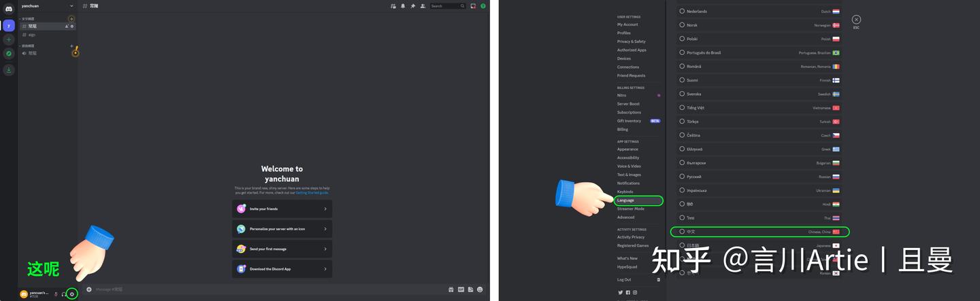The width and height of the screenshot is (980, 301).
Task: Click the attachment plus in message box
Action: click(x=89, y=289)
